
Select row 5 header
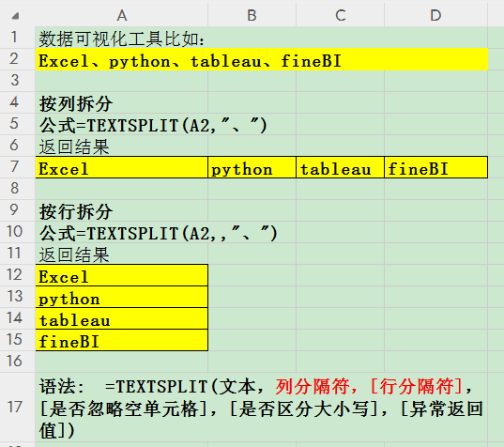[x=17, y=124]
